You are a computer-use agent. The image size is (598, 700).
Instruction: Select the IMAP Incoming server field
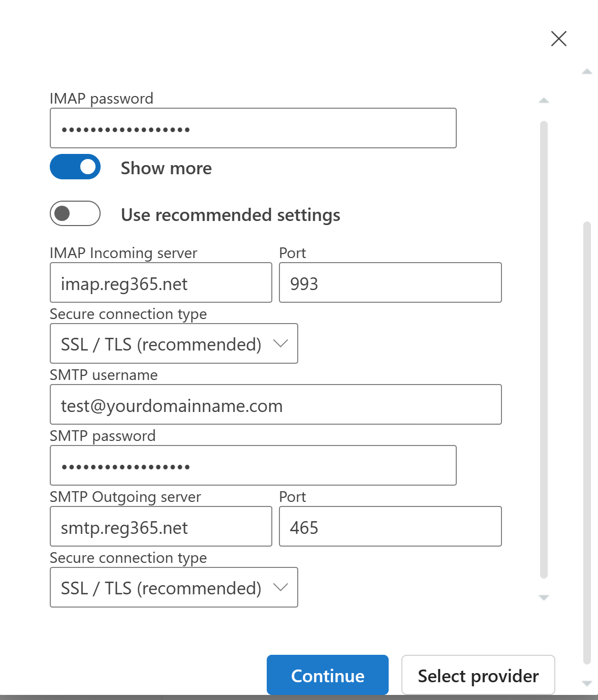(x=161, y=282)
